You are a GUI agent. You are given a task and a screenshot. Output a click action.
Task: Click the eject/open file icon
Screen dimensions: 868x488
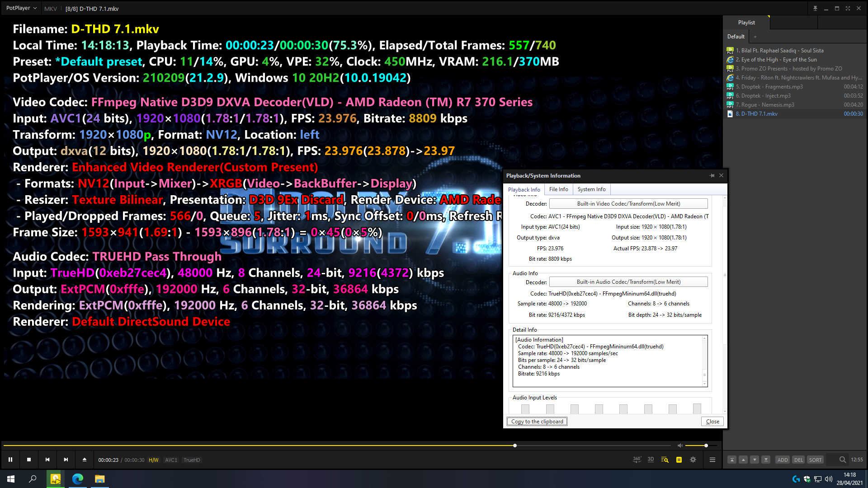click(85, 460)
